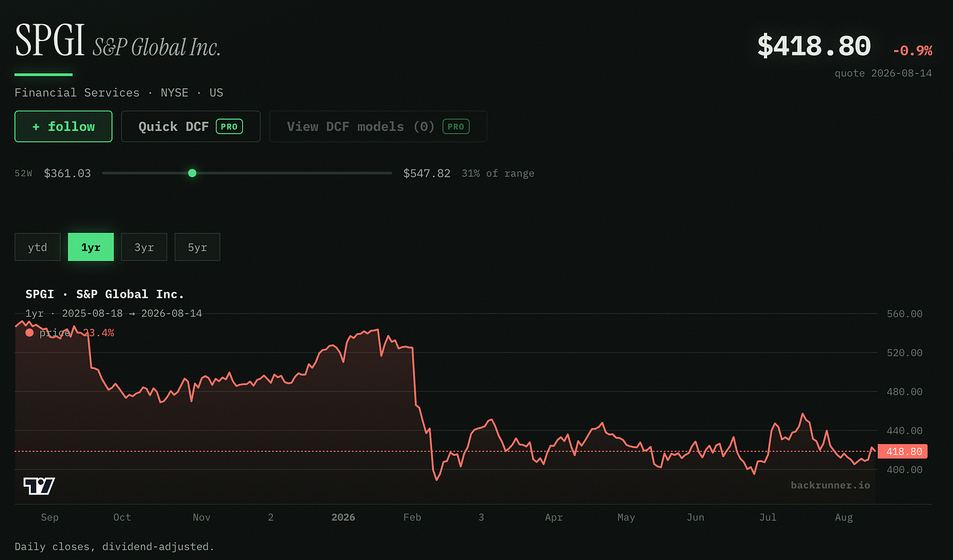Click the red price legend dot

coord(29,332)
